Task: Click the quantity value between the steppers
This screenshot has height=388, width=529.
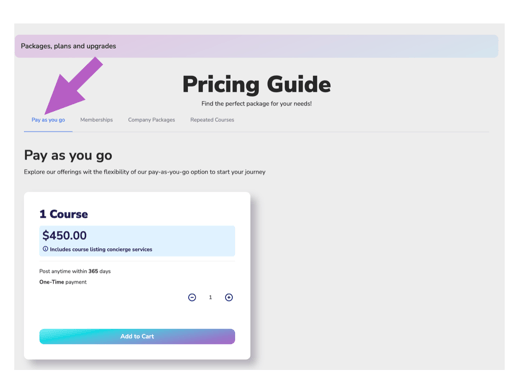Action: click(x=210, y=297)
